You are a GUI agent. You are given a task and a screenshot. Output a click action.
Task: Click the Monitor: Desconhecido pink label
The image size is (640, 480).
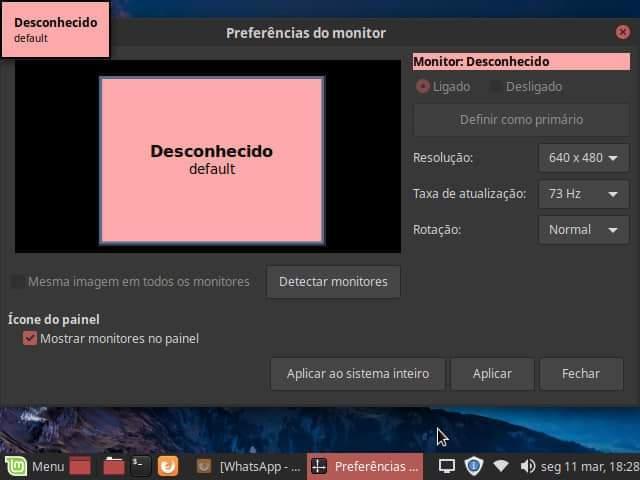(521, 62)
